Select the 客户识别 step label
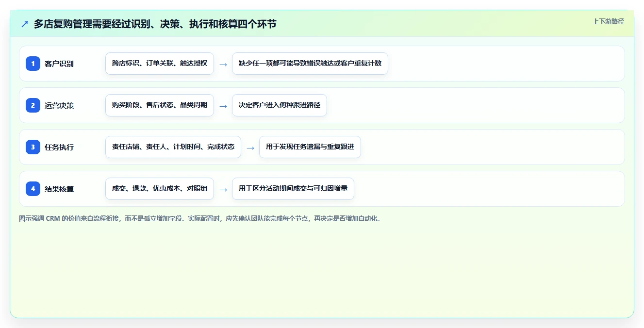The image size is (644, 328). tap(59, 64)
